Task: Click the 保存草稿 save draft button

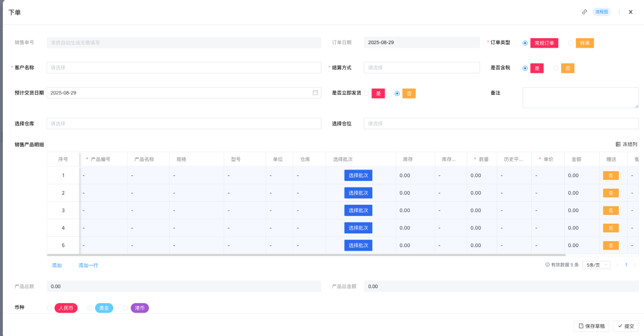Action: [x=592, y=326]
